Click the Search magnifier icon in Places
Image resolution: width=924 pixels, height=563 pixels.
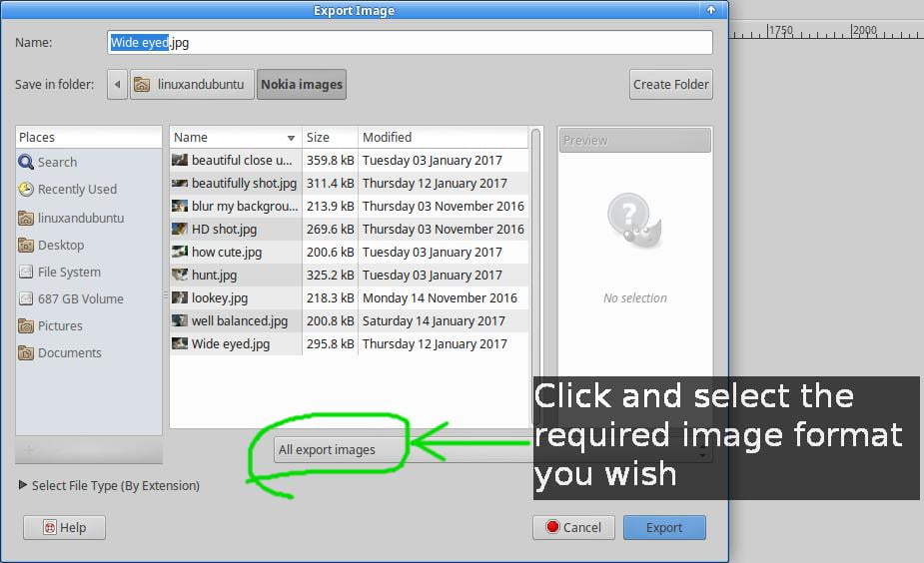(26, 162)
